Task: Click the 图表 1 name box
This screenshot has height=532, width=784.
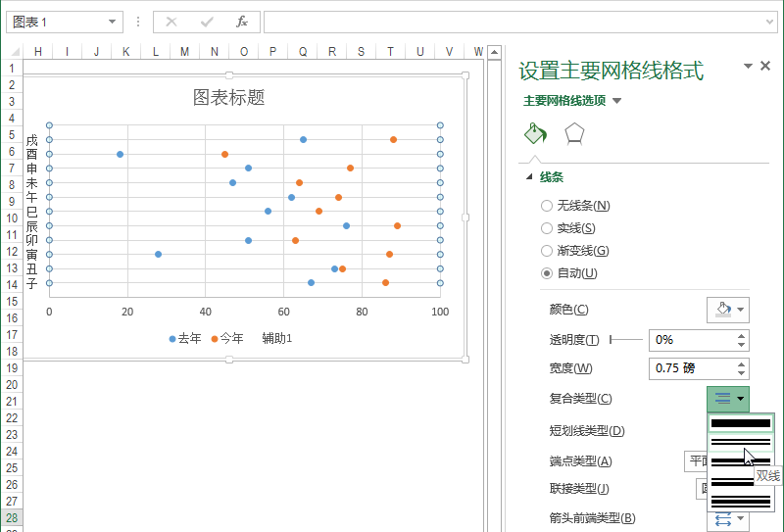Action: click(x=55, y=22)
